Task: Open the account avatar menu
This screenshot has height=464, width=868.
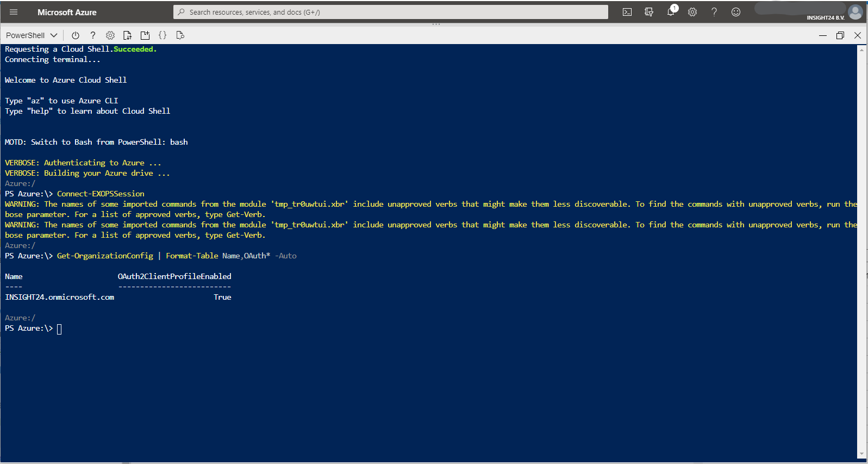Action: point(855,12)
